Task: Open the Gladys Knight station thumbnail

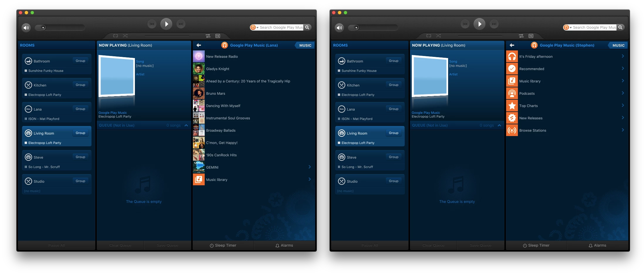Action: (199, 69)
